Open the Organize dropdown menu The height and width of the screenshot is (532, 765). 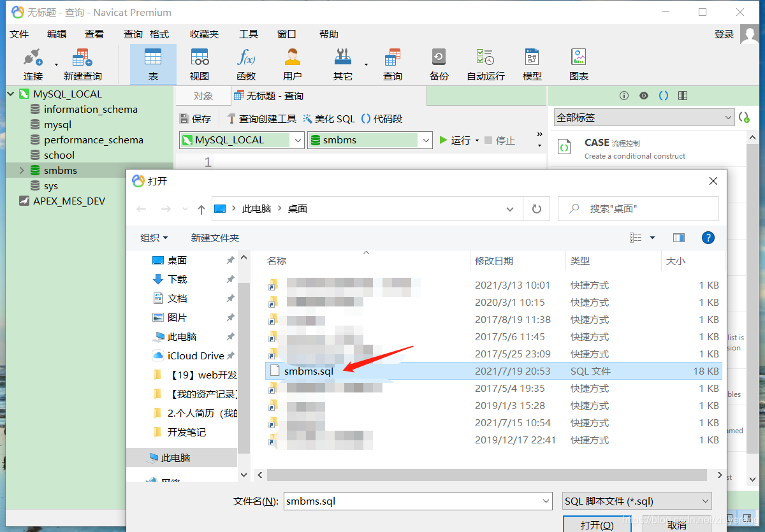[154, 238]
